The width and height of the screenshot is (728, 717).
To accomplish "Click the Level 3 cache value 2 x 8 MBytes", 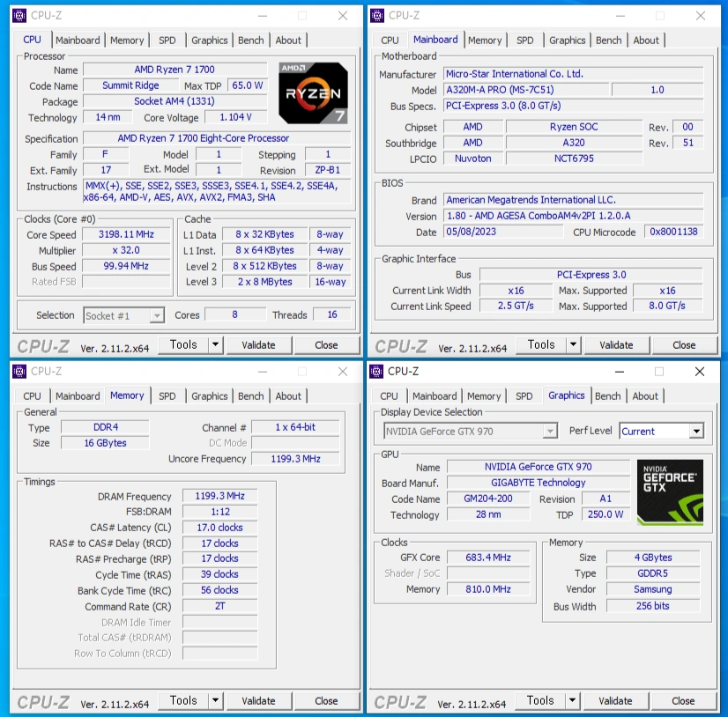I will click(x=264, y=282).
